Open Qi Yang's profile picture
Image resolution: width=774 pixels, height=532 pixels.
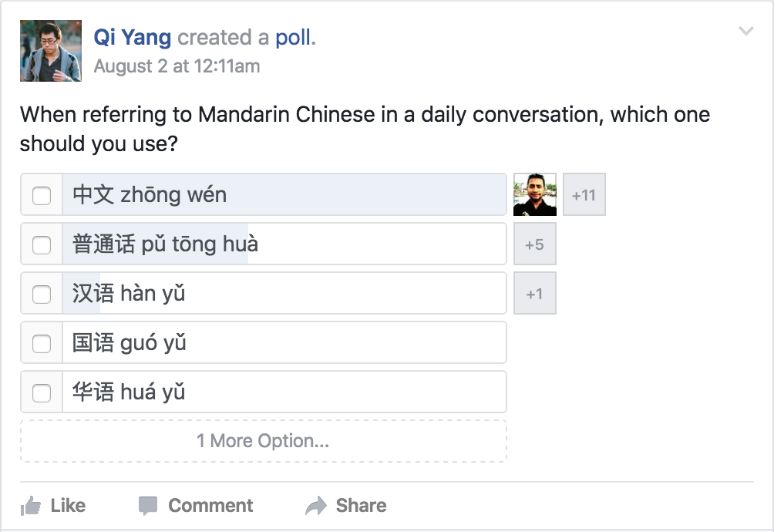pyautogui.click(x=50, y=50)
